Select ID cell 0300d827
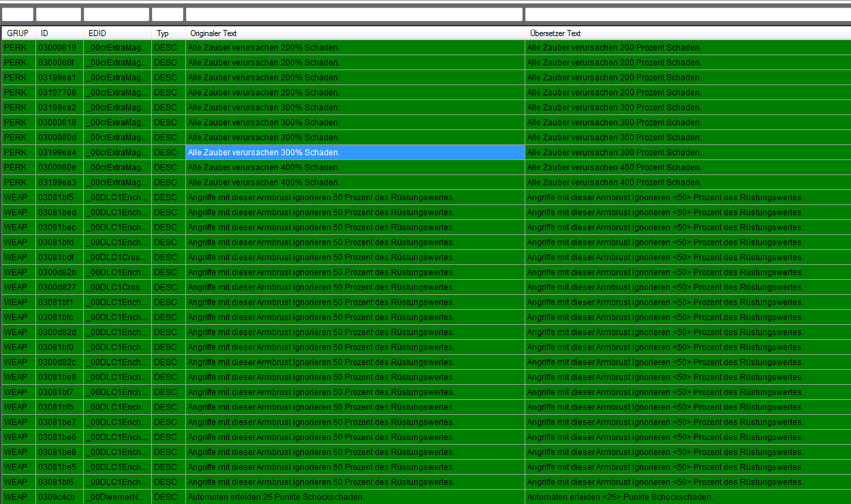Viewport: 851px width, 504px height. click(x=57, y=287)
